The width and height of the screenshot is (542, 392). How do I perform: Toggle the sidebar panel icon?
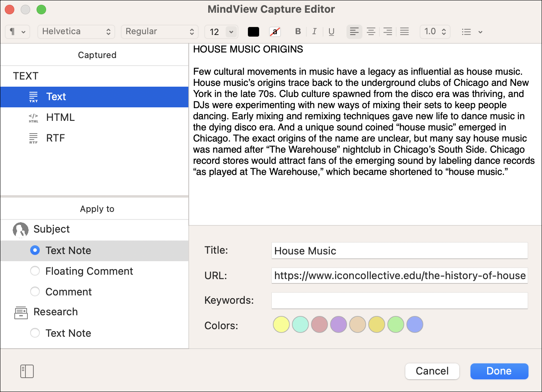(x=27, y=371)
